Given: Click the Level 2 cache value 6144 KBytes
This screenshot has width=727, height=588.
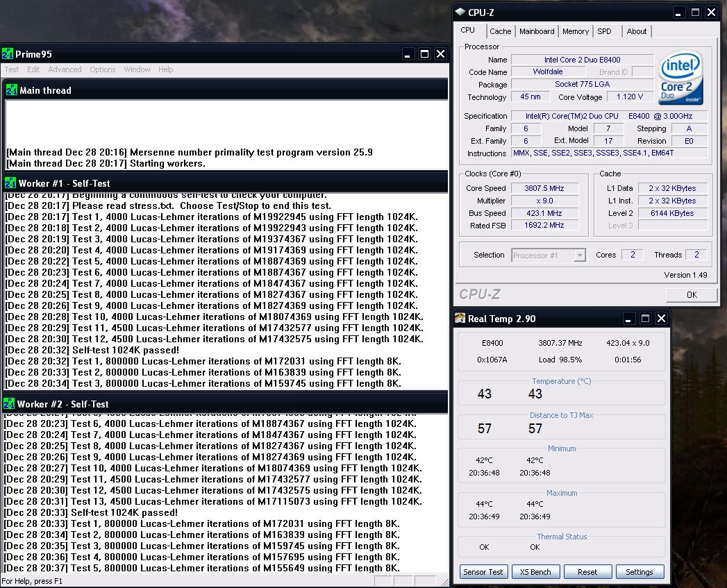Looking at the screenshot, I should point(672,213).
